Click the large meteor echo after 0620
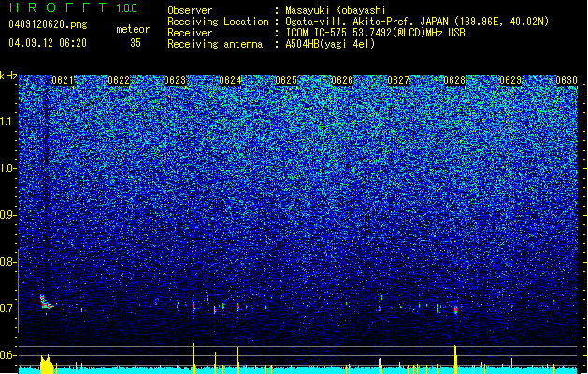The image size is (588, 374). 46,302
